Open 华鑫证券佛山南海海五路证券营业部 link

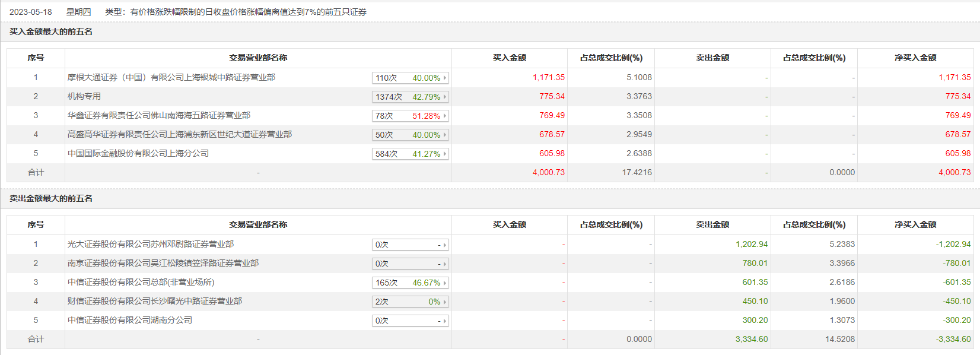coord(159,115)
